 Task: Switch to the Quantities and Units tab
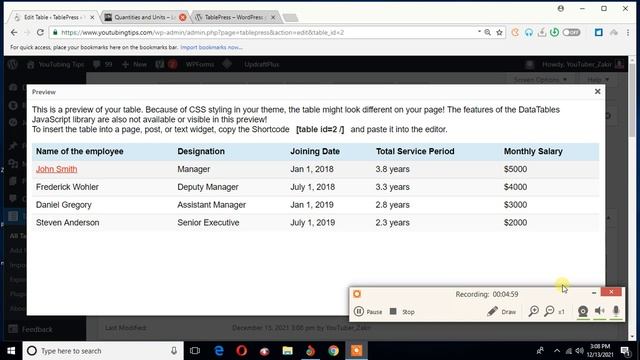(143, 17)
